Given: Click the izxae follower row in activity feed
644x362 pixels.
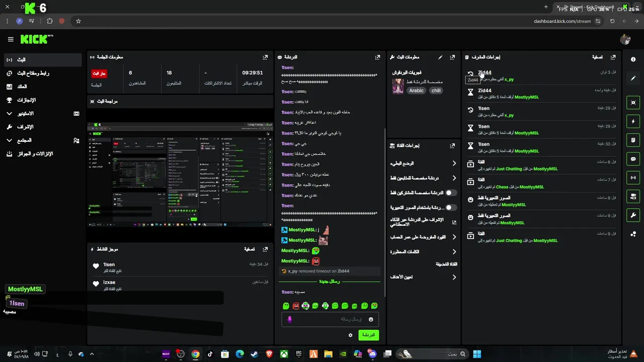Looking at the screenshot, I should [180, 285].
